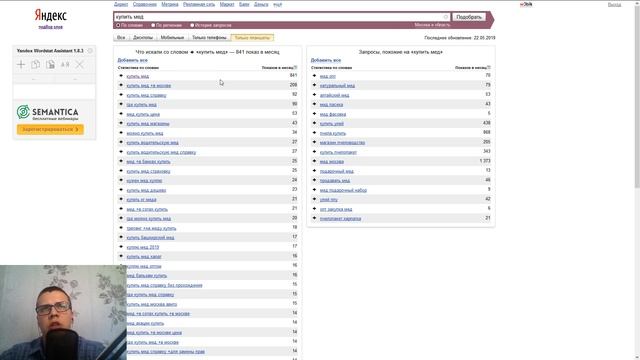Click «Добавить все» in left results panel

pos(132,60)
